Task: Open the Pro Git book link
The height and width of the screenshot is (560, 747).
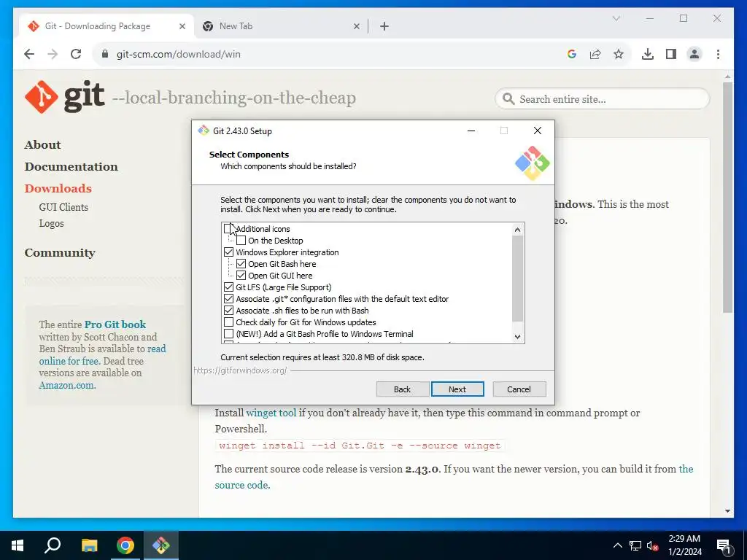Action: coord(115,324)
